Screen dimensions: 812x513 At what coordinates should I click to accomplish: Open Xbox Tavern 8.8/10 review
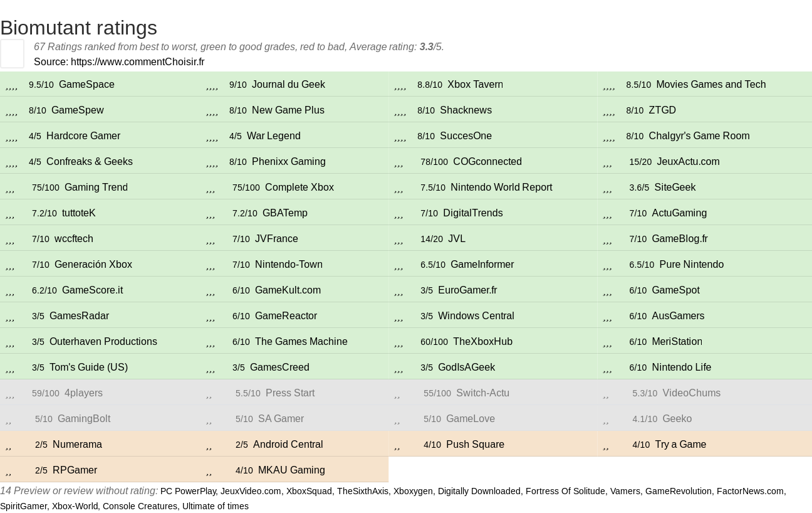point(475,84)
